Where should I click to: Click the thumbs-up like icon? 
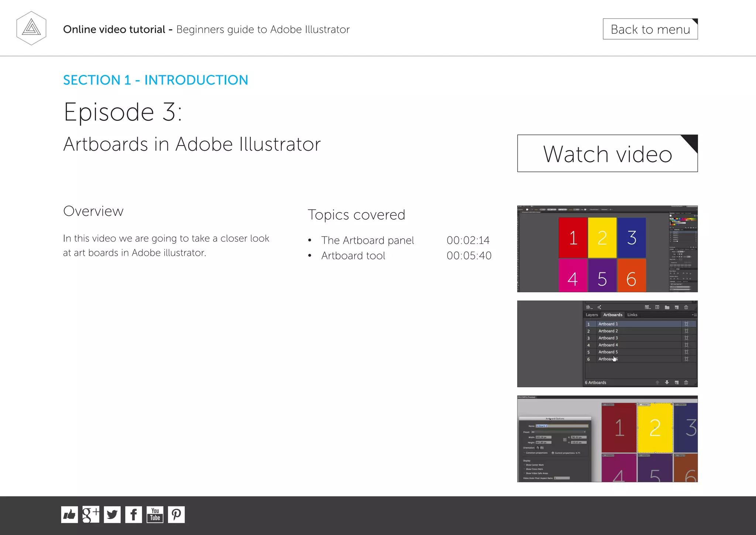(x=69, y=514)
